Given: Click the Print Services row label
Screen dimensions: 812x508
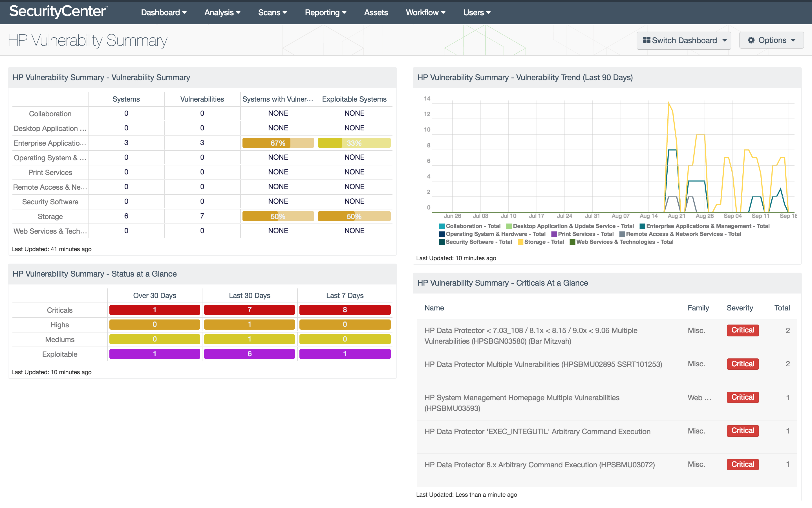Looking at the screenshot, I should [50, 172].
